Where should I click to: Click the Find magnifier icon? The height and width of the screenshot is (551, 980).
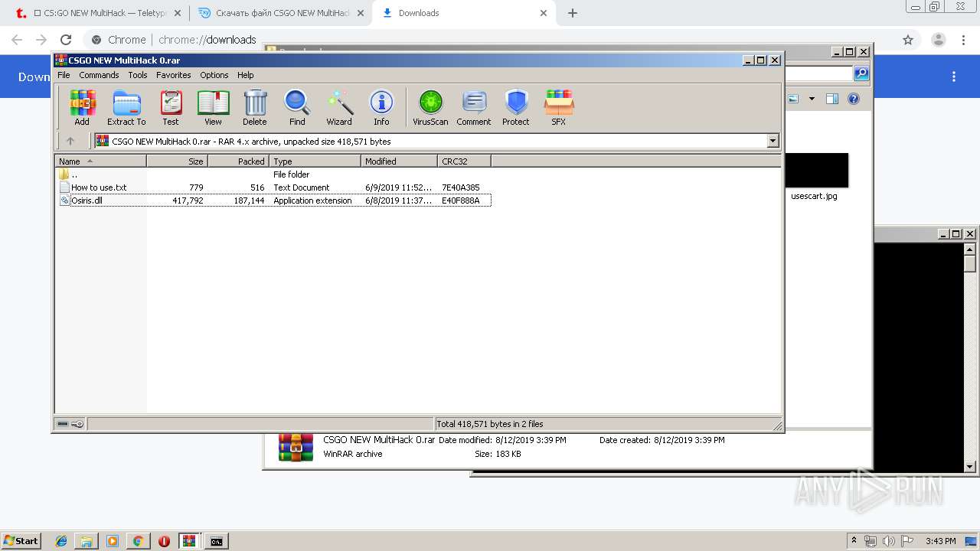pos(297,107)
